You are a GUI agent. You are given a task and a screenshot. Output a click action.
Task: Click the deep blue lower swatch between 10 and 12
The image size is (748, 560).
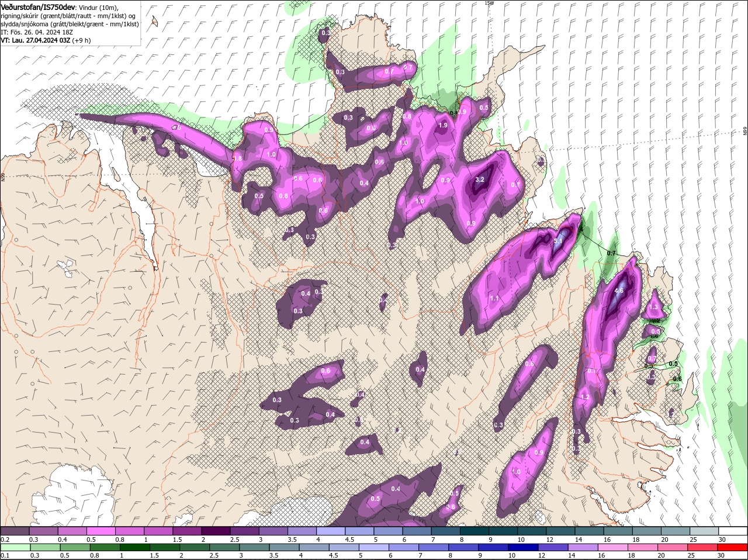[x=524, y=547]
